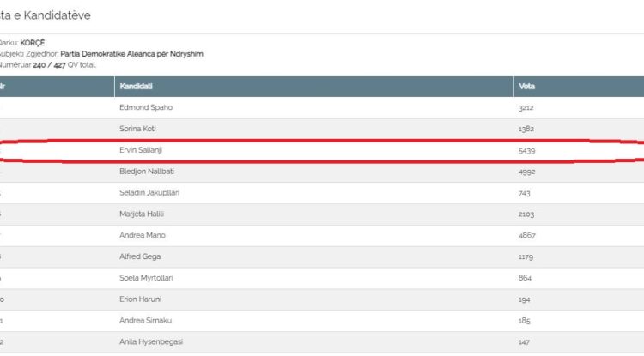Click the vote count 4867
Image resolution: width=644 pixels, height=356 pixels.
pos(526,236)
